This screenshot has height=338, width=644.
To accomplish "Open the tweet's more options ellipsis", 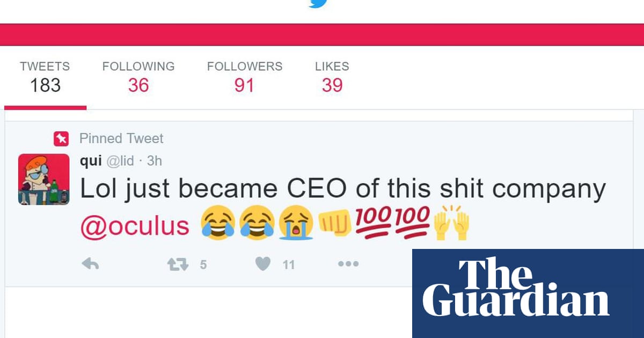I will coord(348,264).
